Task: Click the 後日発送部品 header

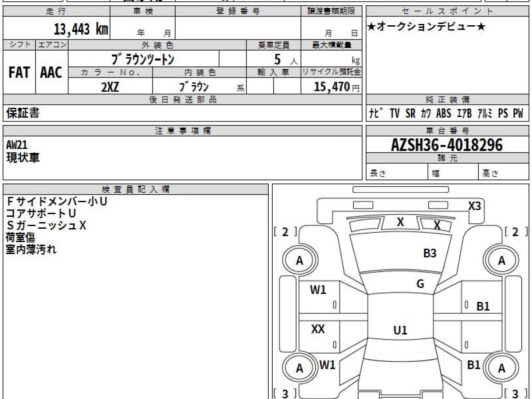Action: [x=182, y=100]
